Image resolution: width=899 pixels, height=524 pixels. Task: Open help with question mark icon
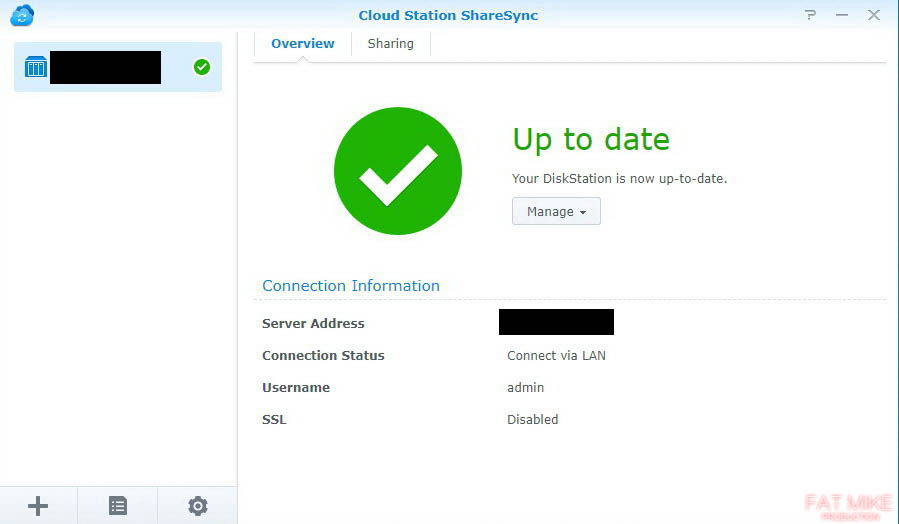(x=810, y=15)
